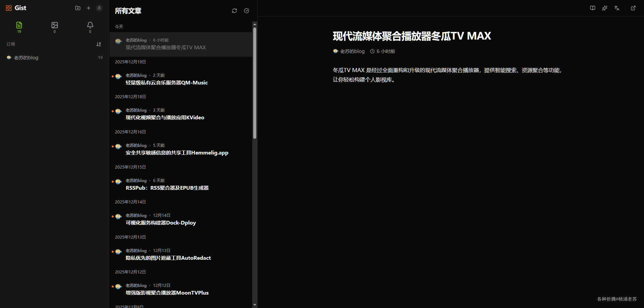Click the feed avatar beside Hemmelig.app article
Image resolution: width=644 pixels, height=308 pixels.
118,146
